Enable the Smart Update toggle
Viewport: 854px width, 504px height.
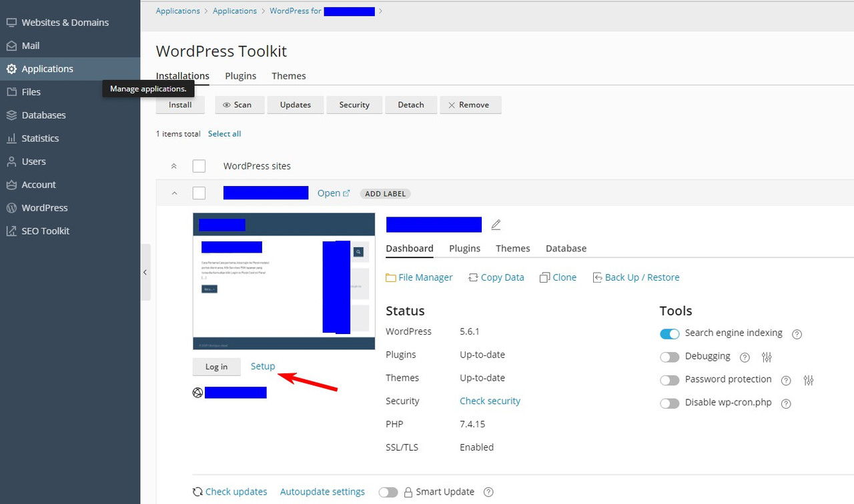coord(388,492)
